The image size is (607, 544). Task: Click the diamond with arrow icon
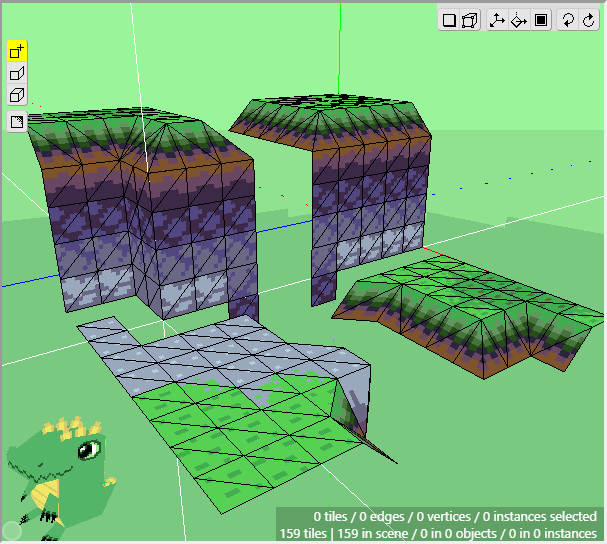point(519,20)
